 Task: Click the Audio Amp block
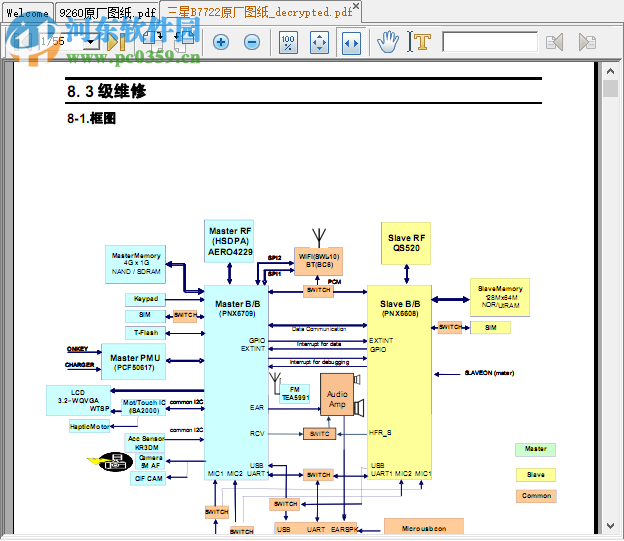337,395
